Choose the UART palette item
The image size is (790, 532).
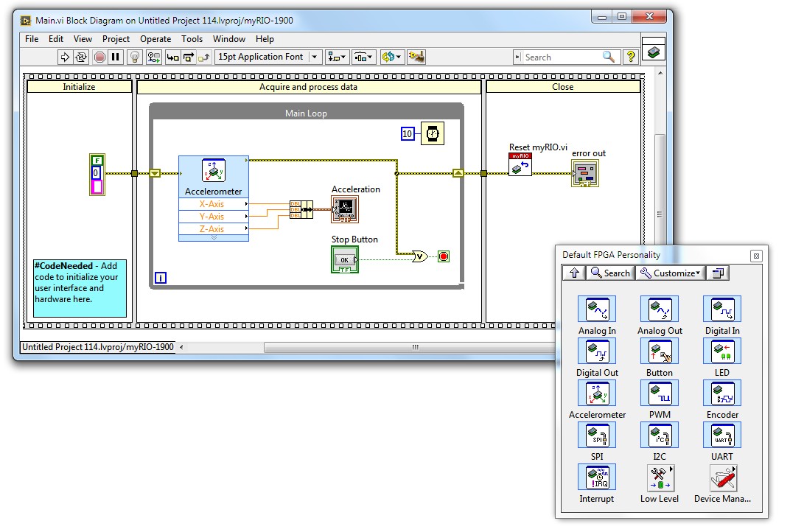point(721,436)
